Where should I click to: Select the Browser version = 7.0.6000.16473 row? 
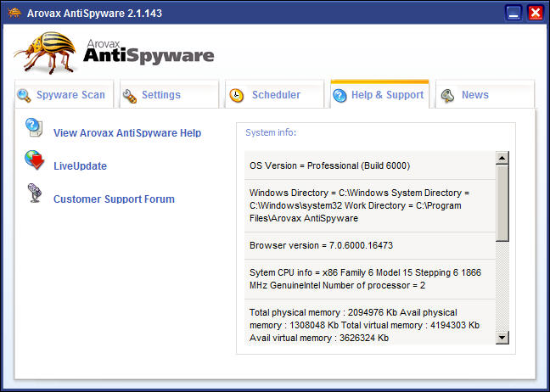tap(370, 245)
